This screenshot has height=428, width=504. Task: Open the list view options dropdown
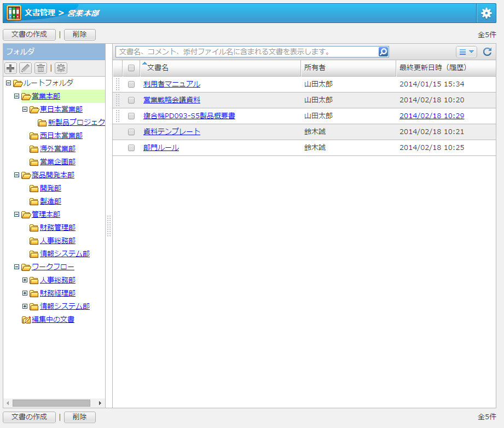click(466, 52)
